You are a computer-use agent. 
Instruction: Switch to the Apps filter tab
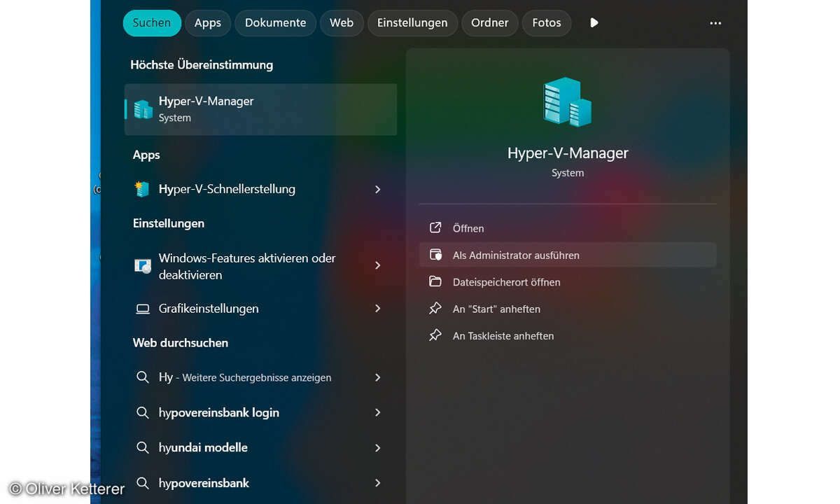click(x=208, y=23)
